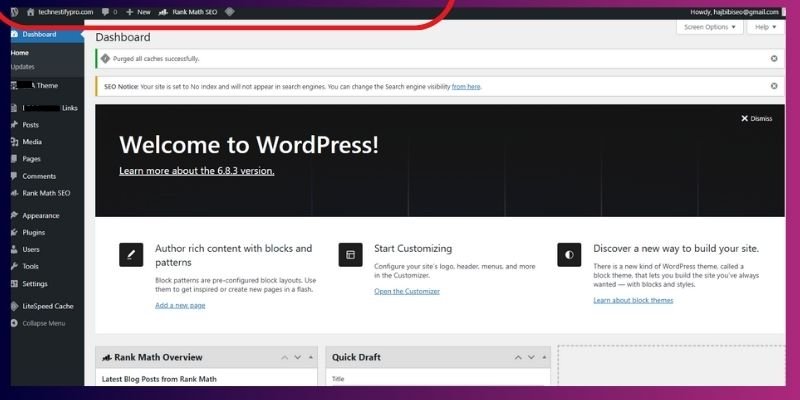This screenshot has width=800, height=400.
Task: Open 'Learn about block themes' link
Action: tap(633, 301)
